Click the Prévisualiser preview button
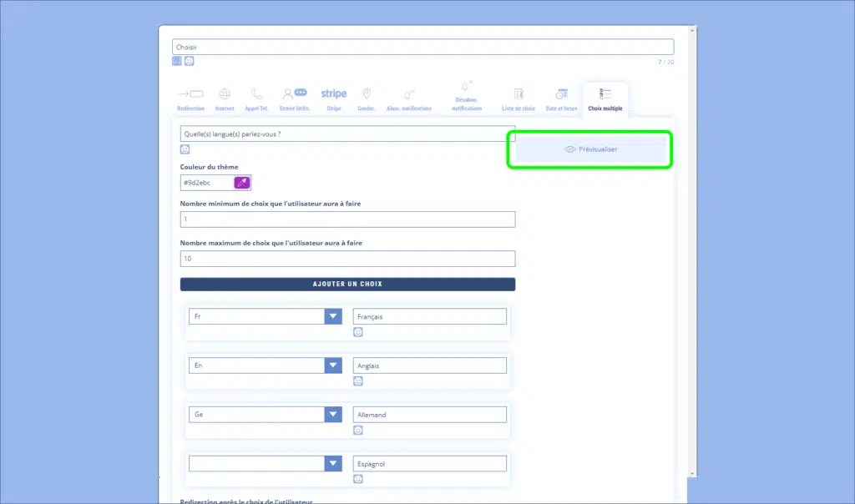This screenshot has height=504, width=855. point(590,149)
